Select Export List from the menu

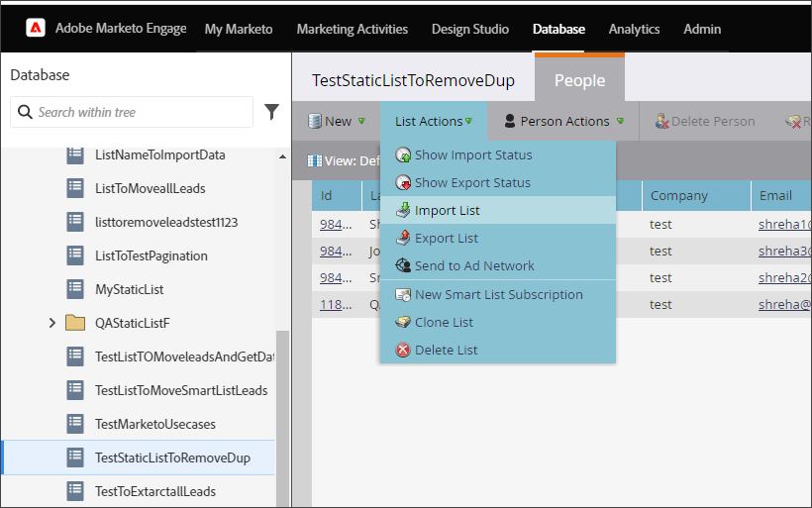[x=498, y=239]
